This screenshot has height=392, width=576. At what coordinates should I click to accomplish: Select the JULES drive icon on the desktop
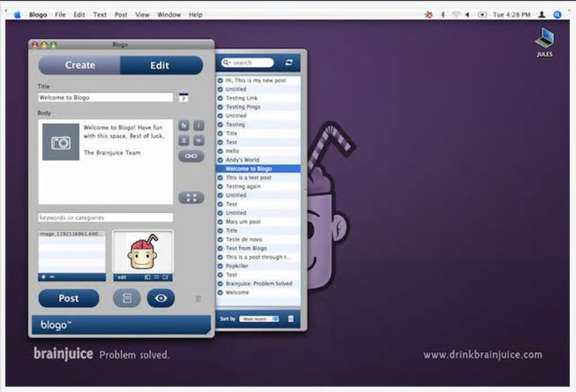click(x=544, y=42)
